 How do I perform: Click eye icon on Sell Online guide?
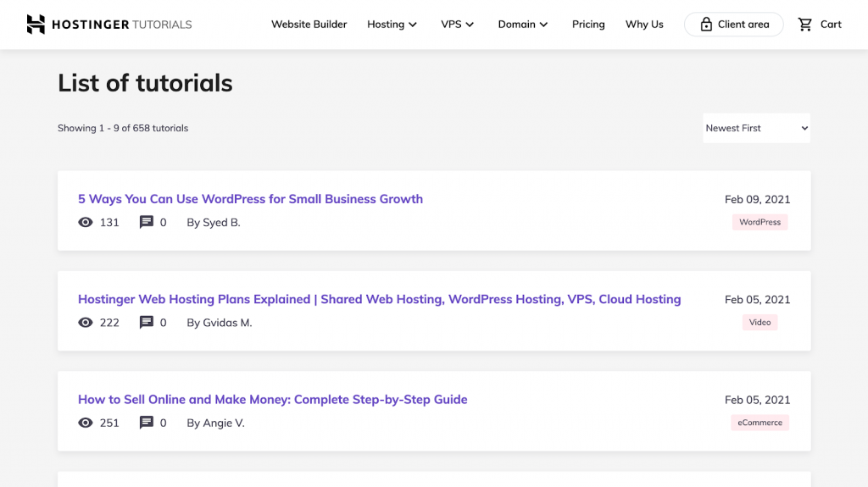86,423
